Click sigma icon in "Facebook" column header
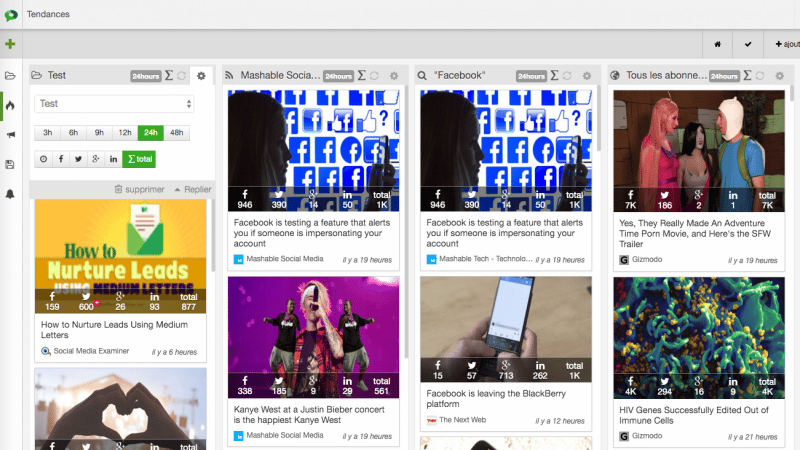 (555, 76)
